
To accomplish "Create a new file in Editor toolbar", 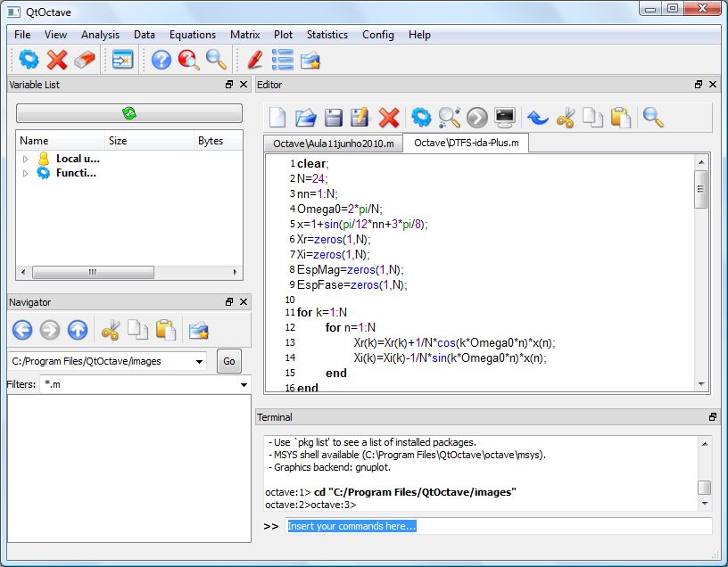I will point(277,118).
